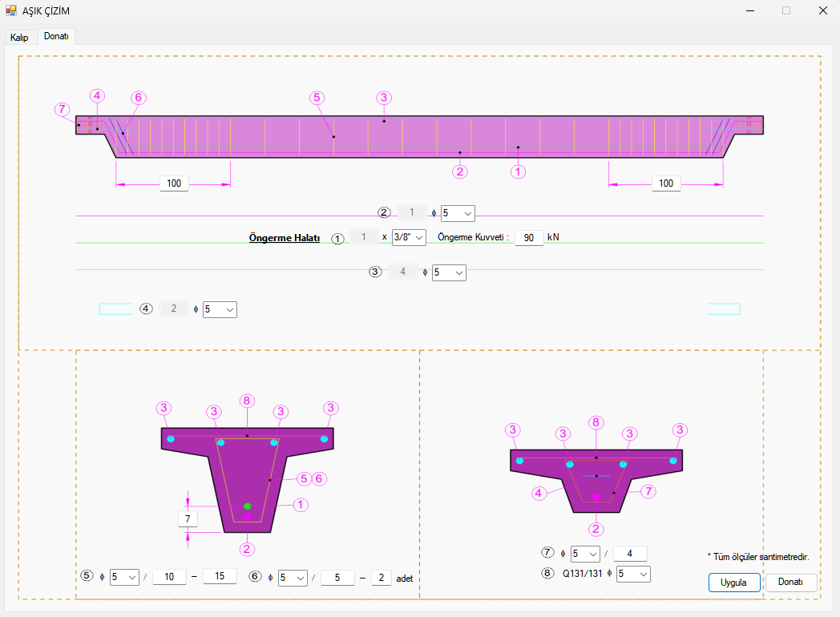The height and width of the screenshot is (617, 840).
Task: Click the AŞIK ÇİZİM app icon in title bar
Action: (11, 10)
